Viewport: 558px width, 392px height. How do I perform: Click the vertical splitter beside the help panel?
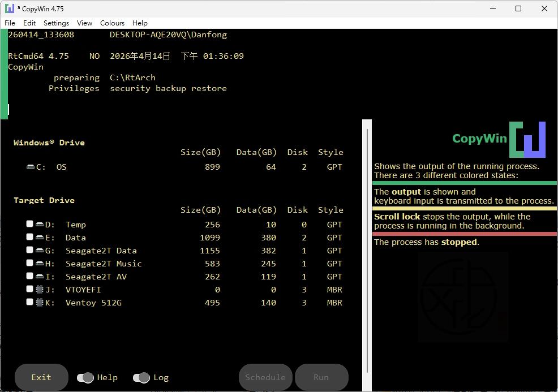[367, 255]
